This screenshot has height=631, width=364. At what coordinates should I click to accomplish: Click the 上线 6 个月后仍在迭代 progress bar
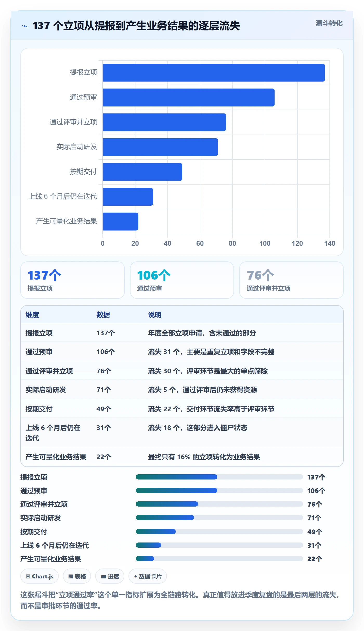pos(219,545)
